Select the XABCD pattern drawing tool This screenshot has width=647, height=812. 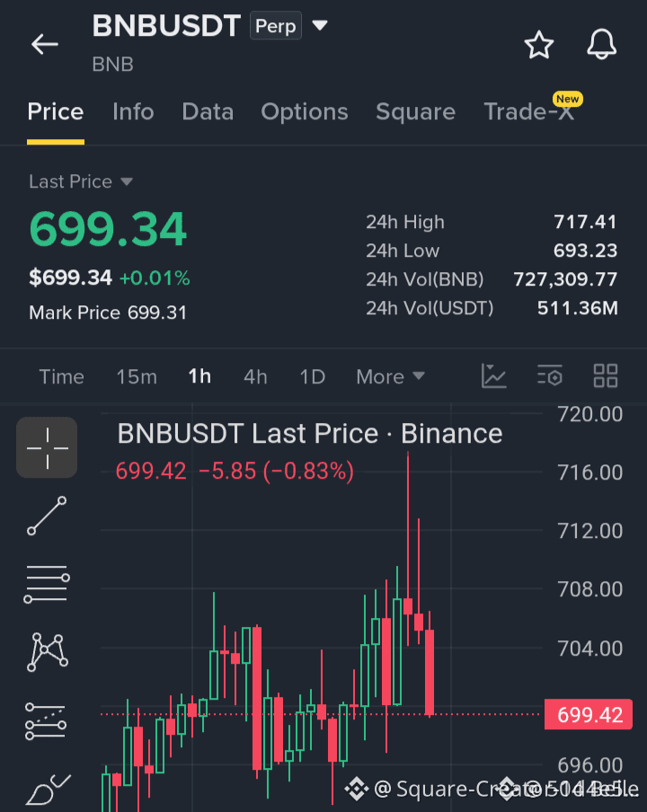pyautogui.click(x=47, y=652)
